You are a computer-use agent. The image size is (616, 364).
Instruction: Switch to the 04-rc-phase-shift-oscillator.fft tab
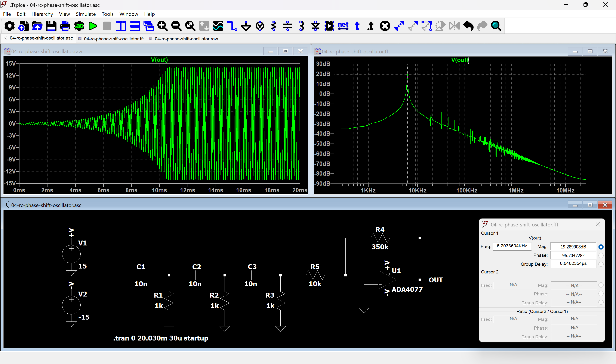(x=113, y=39)
